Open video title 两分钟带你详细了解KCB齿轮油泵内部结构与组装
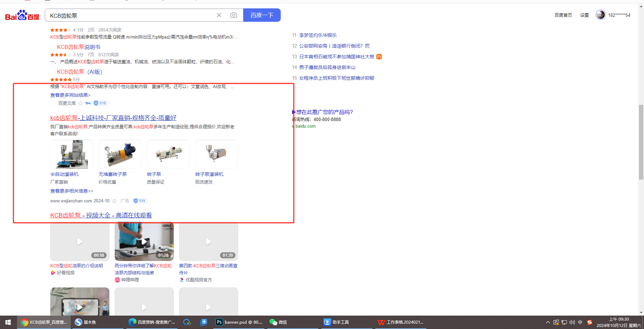Screen dimensions: 644x329 143,269
